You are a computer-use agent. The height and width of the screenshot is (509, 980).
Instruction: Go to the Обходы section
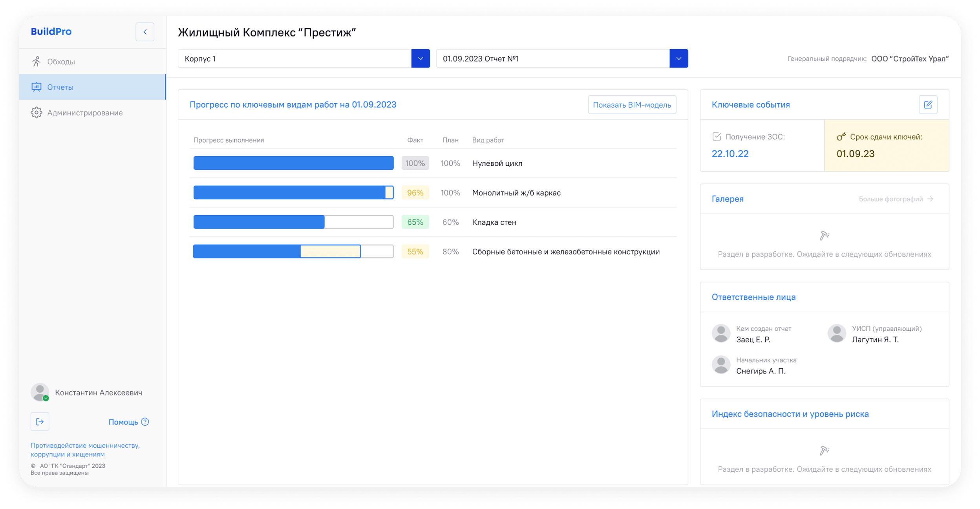92,62
